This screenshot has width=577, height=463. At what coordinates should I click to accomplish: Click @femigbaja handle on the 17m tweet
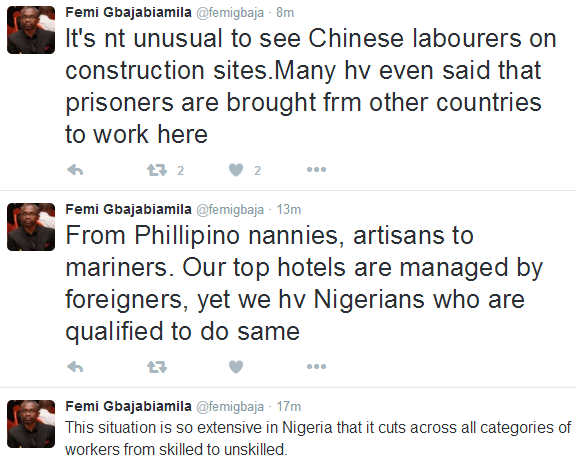coord(230,407)
